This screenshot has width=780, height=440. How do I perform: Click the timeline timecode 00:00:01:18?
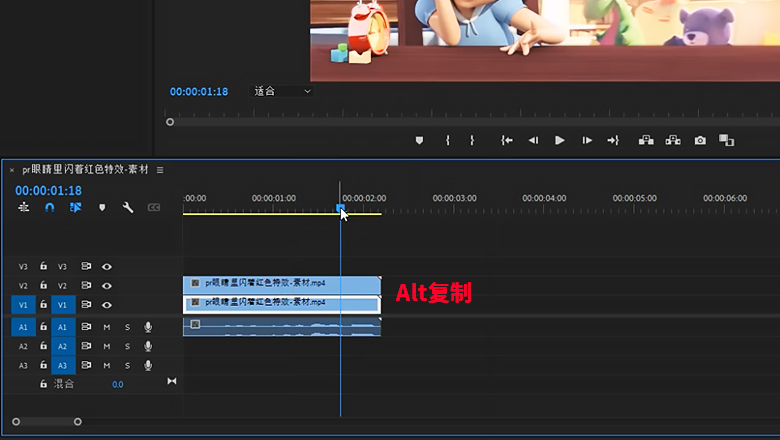click(x=48, y=190)
